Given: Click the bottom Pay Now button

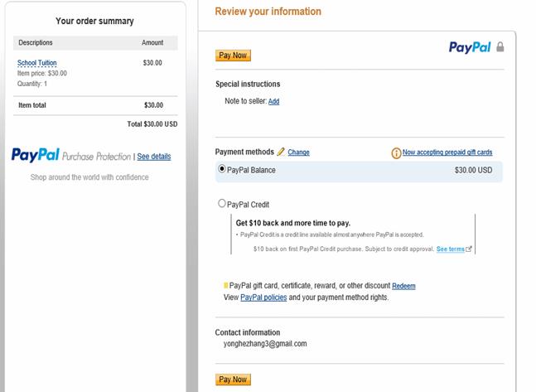Looking at the screenshot, I should click(x=233, y=380).
